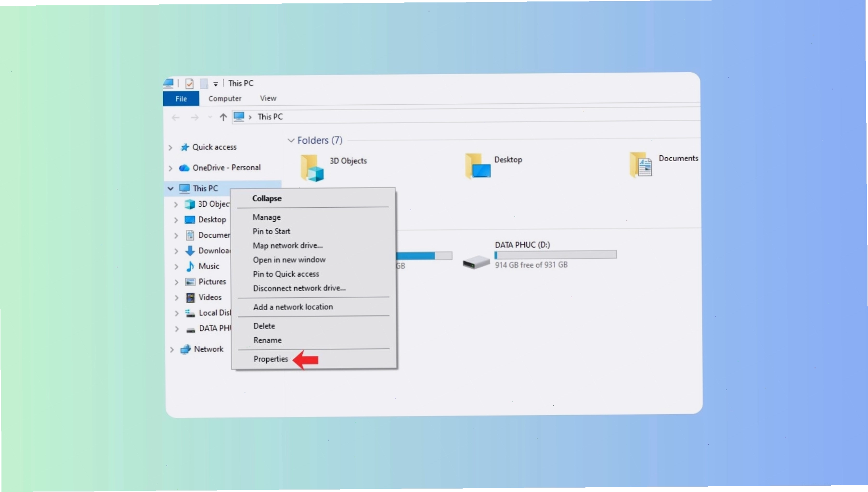Image resolution: width=868 pixels, height=492 pixels.
Task: Click the Up arrow navigation button
Action: 223,117
